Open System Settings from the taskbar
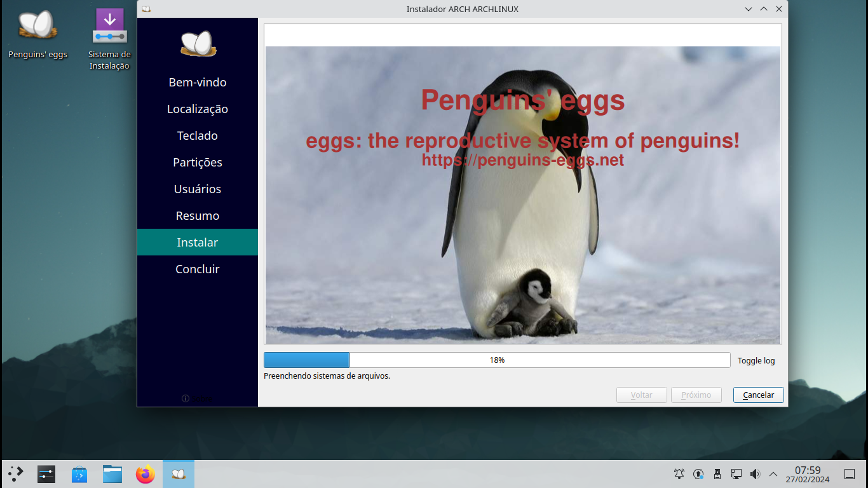 46,474
